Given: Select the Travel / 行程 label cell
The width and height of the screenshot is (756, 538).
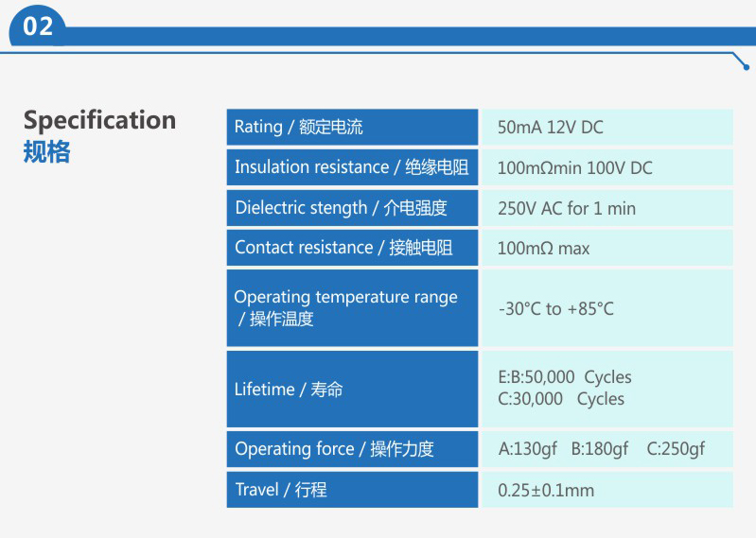Looking at the screenshot, I should (x=352, y=490).
